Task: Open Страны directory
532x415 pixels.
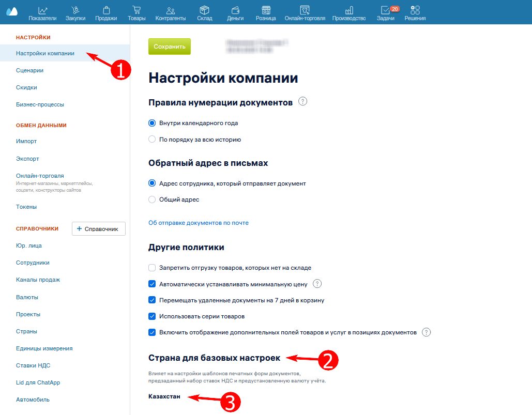Action: (26, 332)
